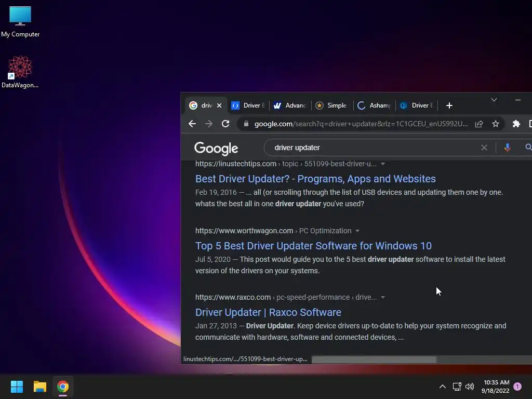Click the linustechtips.com result URL
The image size is (532, 399).
(286, 164)
